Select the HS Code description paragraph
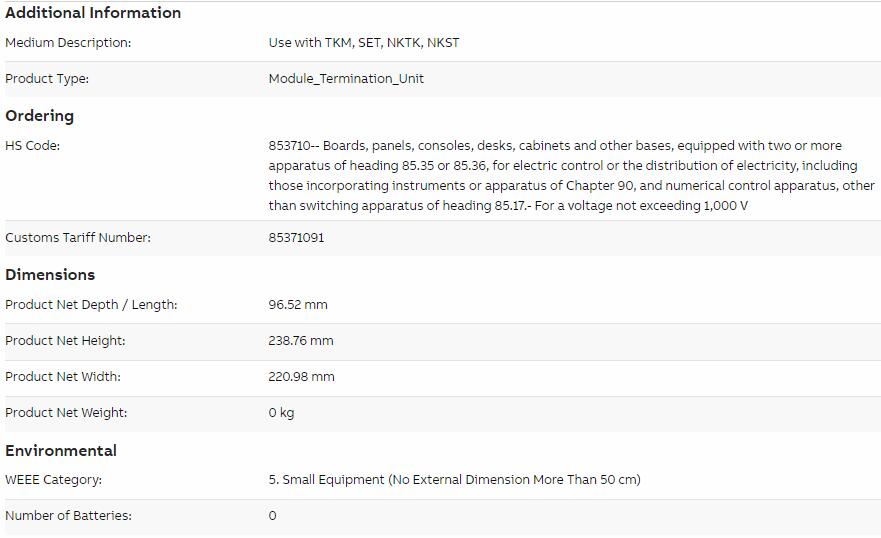 click(571, 176)
